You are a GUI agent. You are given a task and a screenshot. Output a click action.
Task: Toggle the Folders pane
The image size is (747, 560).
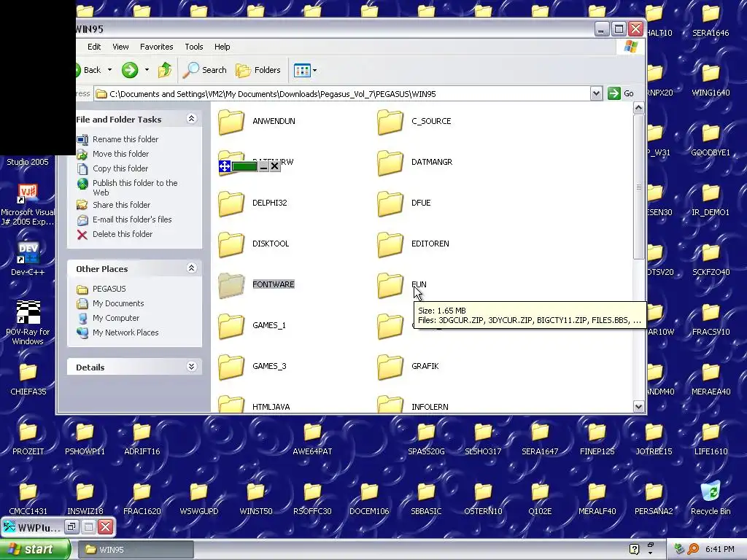tap(258, 71)
